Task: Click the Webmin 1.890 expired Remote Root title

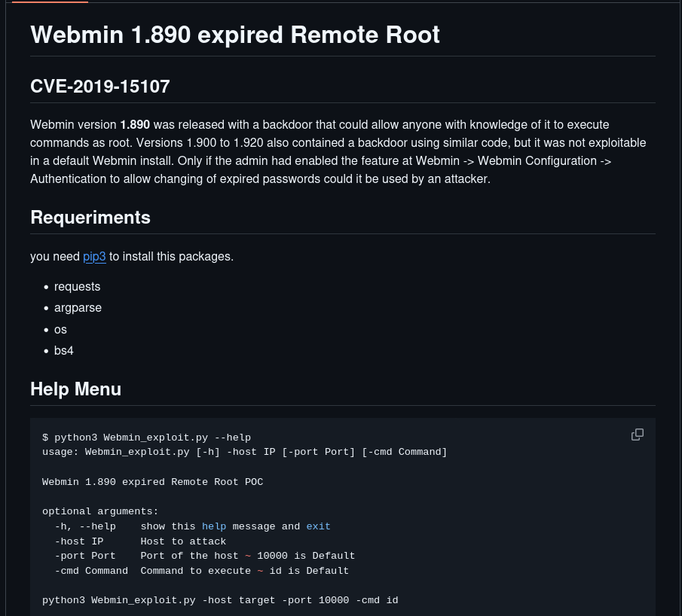Action: [x=234, y=35]
